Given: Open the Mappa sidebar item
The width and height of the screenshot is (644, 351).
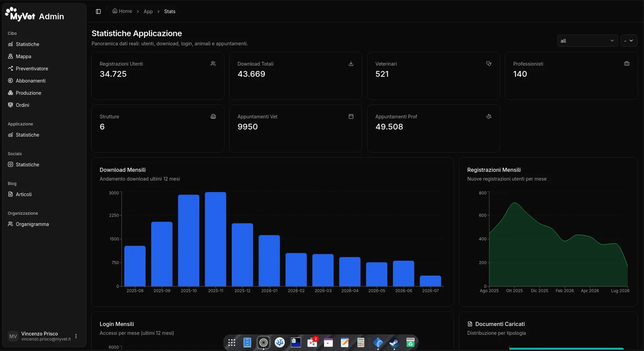Looking at the screenshot, I should 44,56.
